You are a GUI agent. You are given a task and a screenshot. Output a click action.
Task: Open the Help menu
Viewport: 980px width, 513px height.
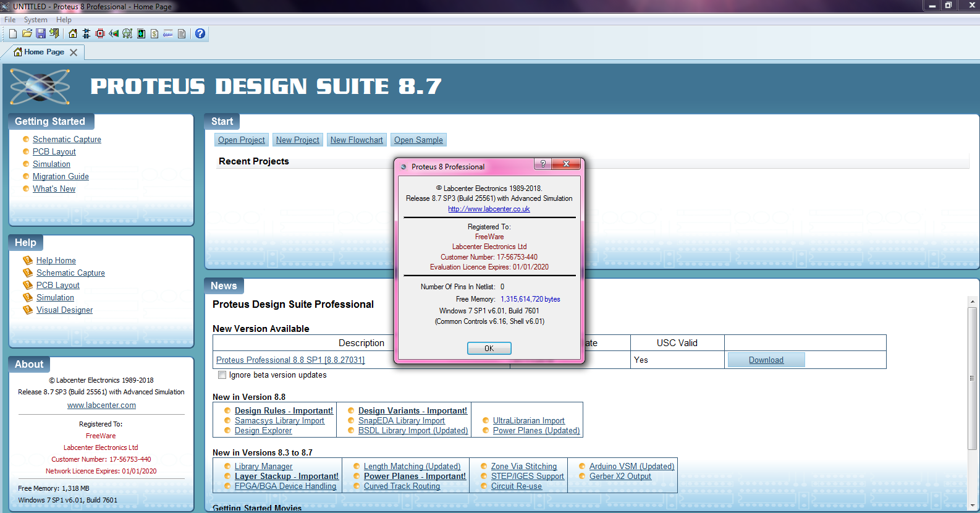[64, 20]
